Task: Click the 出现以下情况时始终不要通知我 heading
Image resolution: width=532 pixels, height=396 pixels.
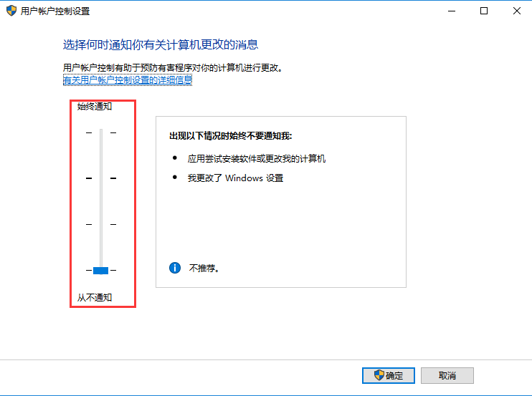Action: [231, 136]
